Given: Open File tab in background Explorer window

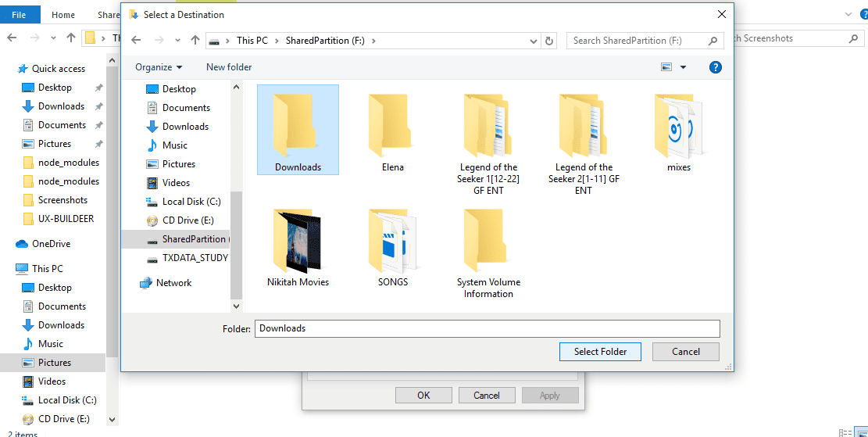Looking at the screenshot, I should pyautogui.click(x=20, y=14).
